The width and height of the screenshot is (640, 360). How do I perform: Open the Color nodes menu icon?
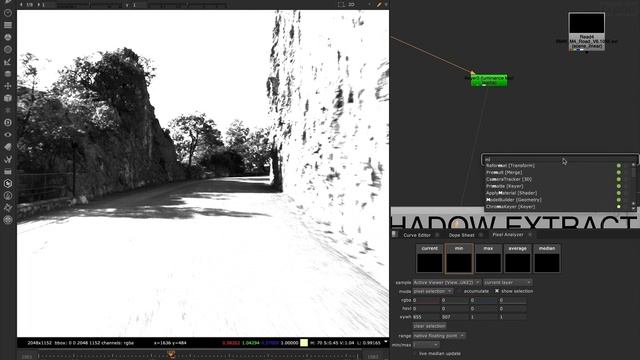coord(8,37)
